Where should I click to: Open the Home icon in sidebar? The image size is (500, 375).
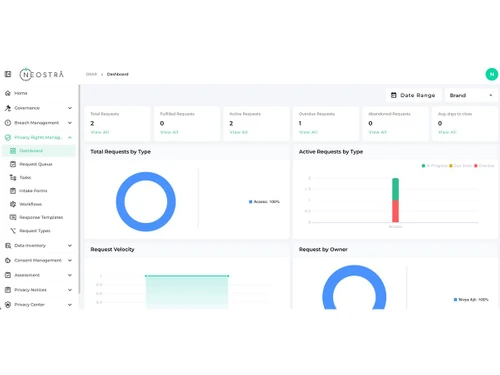pyautogui.click(x=8, y=93)
